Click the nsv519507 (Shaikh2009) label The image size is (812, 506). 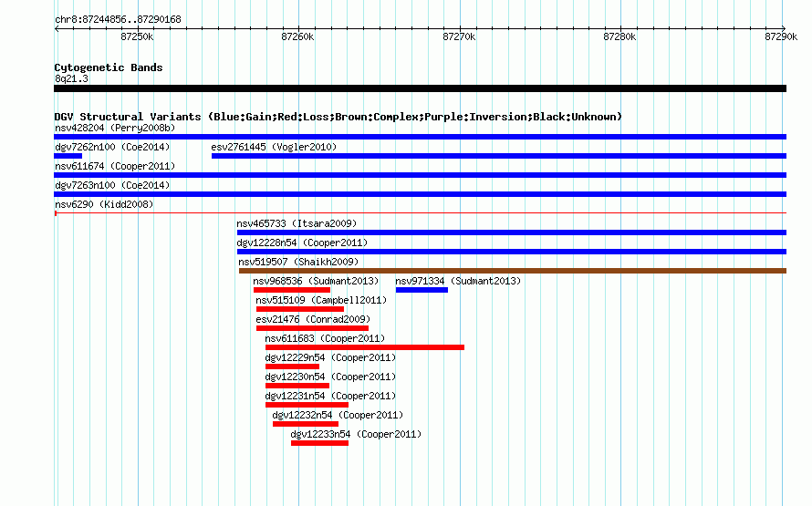[298, 262]
